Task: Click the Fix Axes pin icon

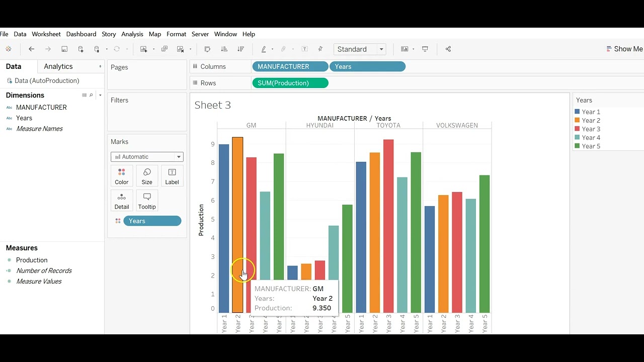Action: pos(320,49)
